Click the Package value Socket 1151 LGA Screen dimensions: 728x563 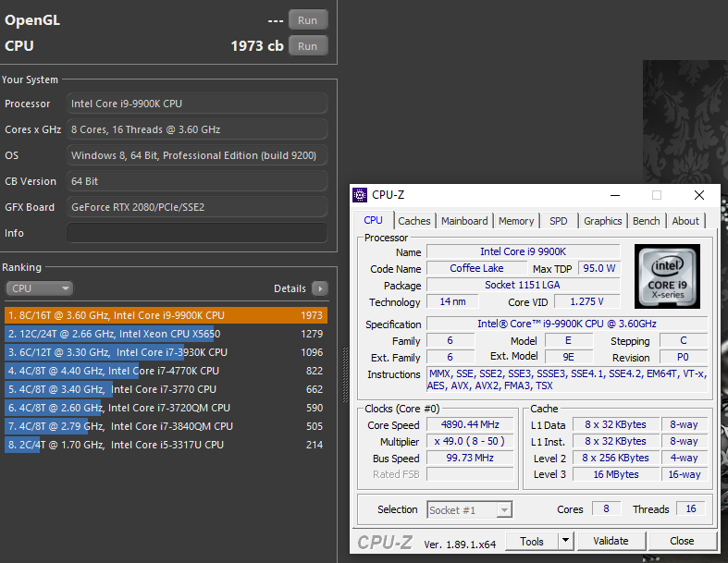click(x=523, y=285)
